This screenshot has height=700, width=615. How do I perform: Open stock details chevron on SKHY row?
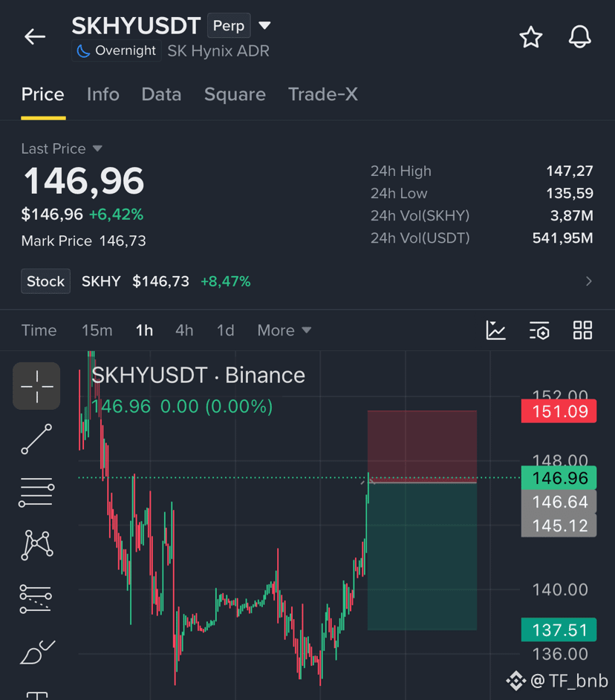(589, 281)
